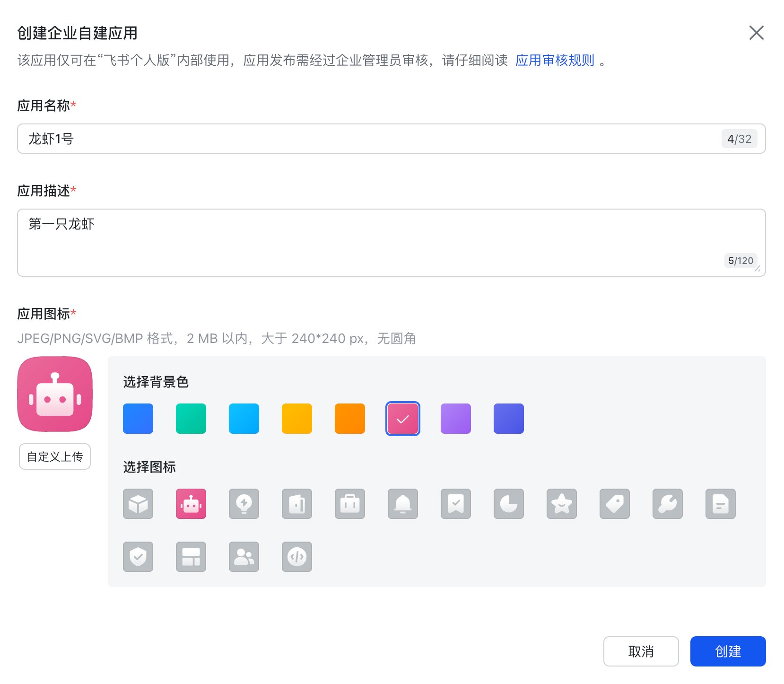Pick the bookmark check icon

pyautogui.click(x=456, y=504)
